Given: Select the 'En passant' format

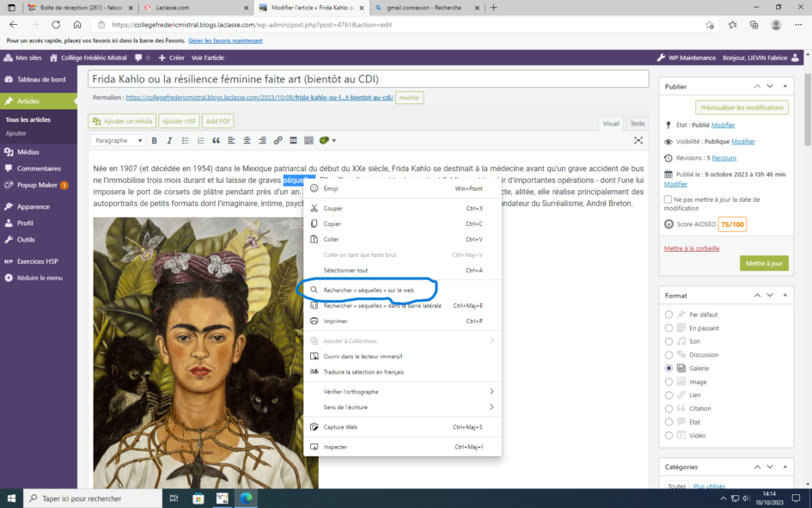Looking at the screenshot, I should (x=669, y=327).
